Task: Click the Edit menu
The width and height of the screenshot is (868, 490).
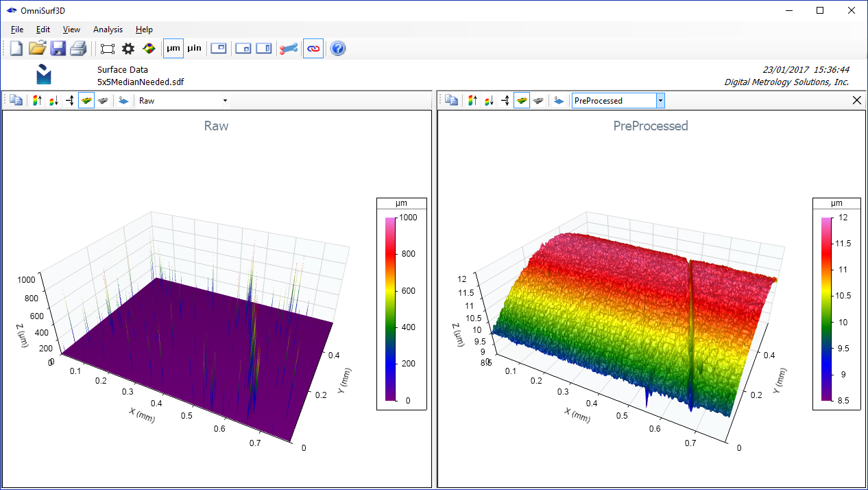Action: (43, 30)
